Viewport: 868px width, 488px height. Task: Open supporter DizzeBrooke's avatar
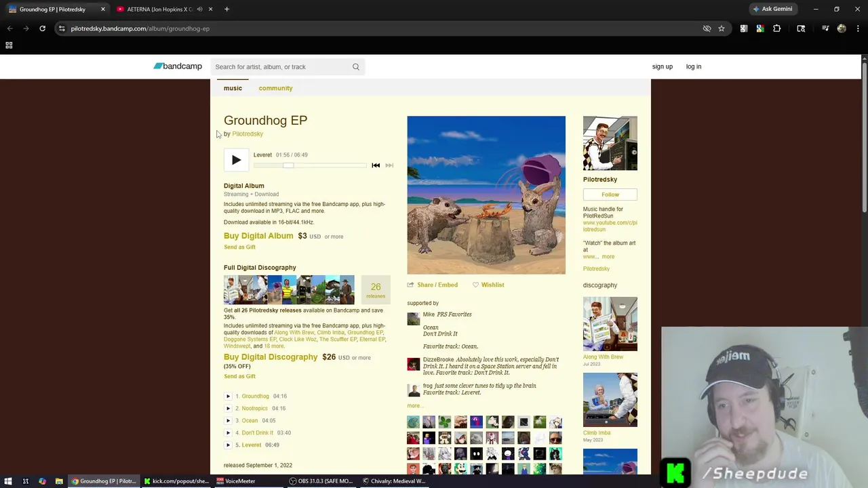pos(414,364)
